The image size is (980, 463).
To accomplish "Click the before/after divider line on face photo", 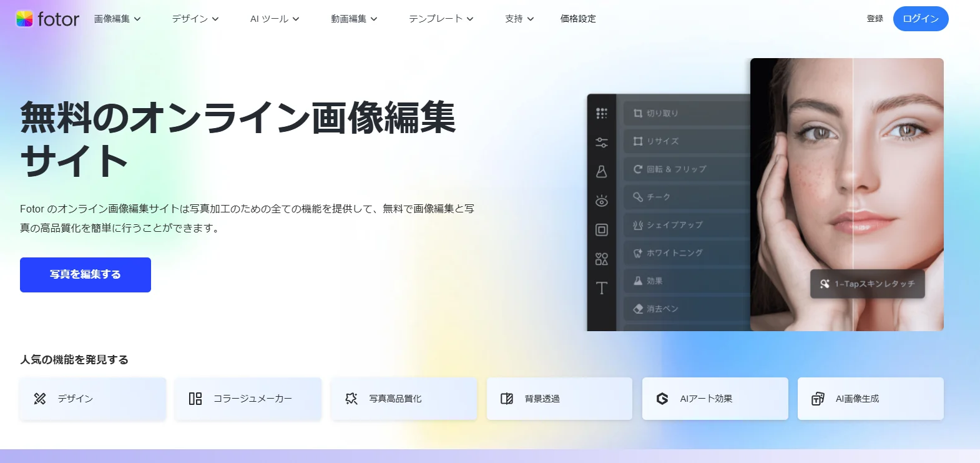I will [x=853, y=194].
